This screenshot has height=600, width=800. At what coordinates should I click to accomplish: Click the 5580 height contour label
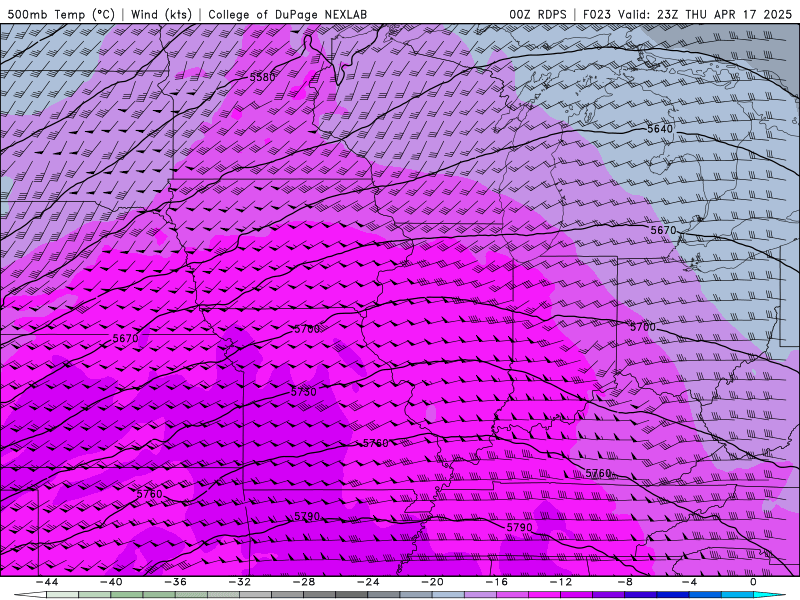pyautogui.click(x=262, y=78)
